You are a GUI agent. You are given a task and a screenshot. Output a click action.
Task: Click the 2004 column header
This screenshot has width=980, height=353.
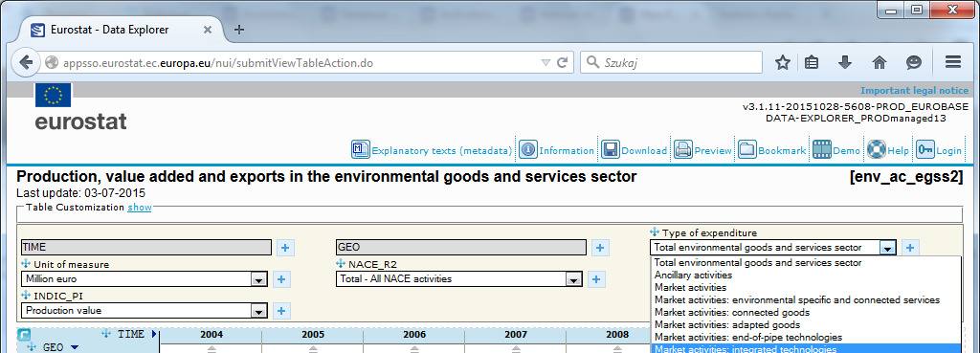click(212, 335)
